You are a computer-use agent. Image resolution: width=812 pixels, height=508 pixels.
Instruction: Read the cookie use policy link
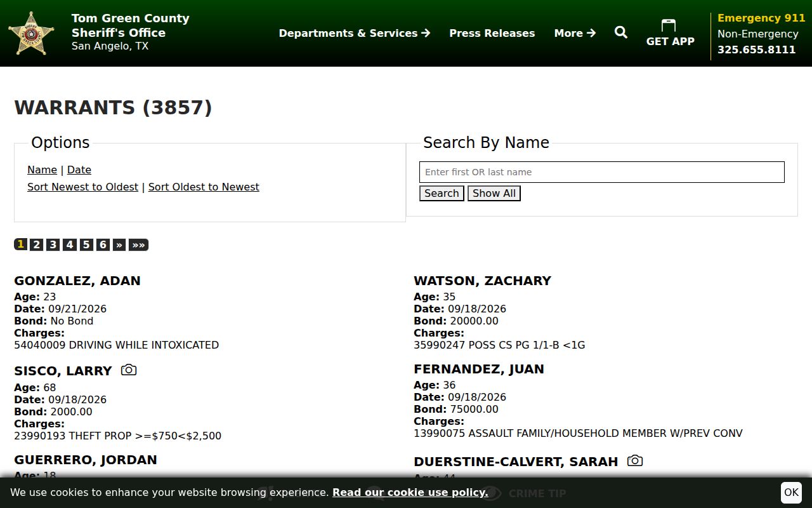410,492
